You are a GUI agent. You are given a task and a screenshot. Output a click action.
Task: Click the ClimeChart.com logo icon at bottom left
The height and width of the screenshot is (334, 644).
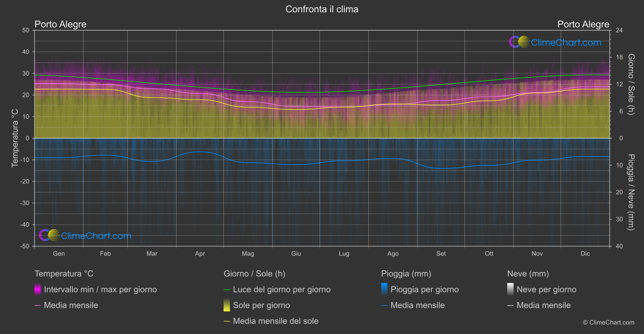tap(49, 235)
